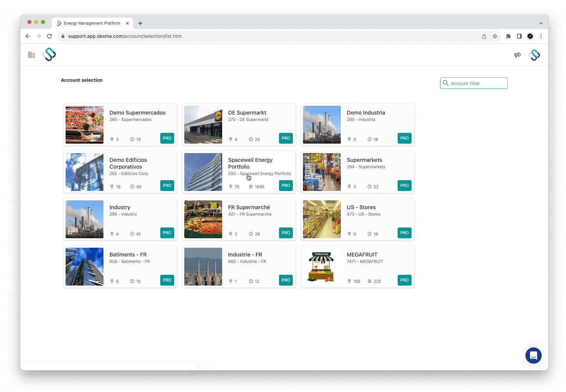Viewport: 566px width, 392px height.
Task: Select the Energy Management Platform tab
Action: [92, 23]
